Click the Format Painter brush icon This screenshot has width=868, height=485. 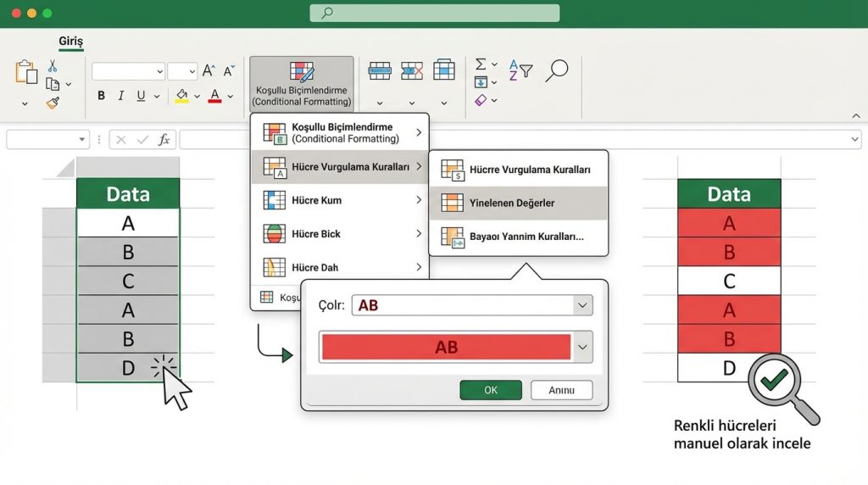[53, 103]
